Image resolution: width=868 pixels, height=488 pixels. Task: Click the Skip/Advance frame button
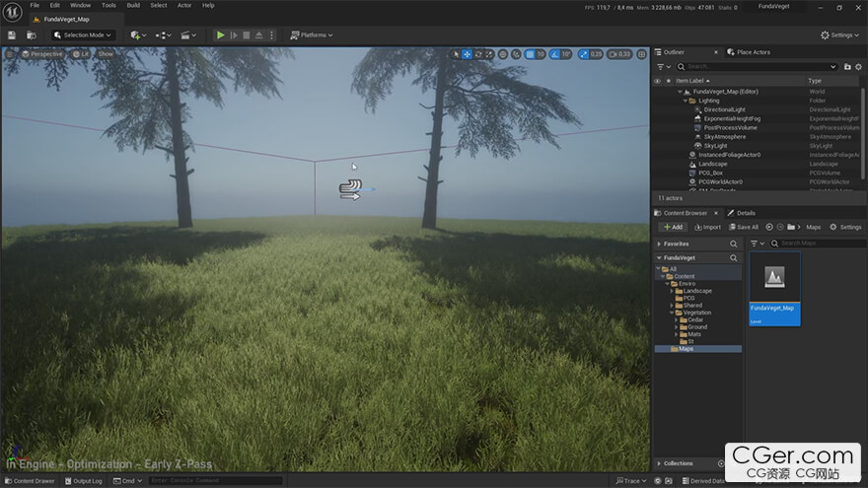[x=234, y=35]
